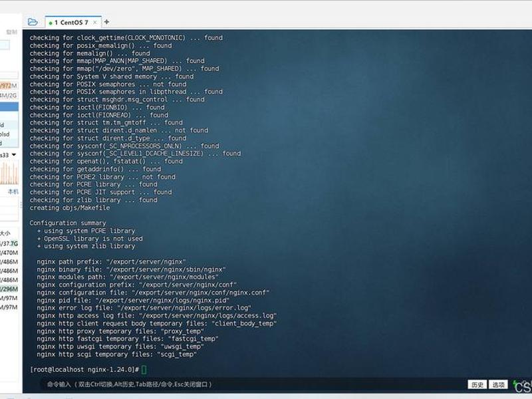Click the 'nginx pid file' line
Image resolution: width=532 pixels, height=399 pixels.
pyautogui.click(x=133, y=301)
